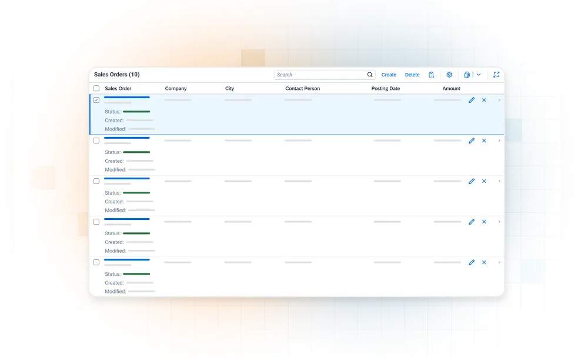Click the Contact Person column header
This screenshot has height=364, width=588.
pyautogui.click(x=303, y=88)
